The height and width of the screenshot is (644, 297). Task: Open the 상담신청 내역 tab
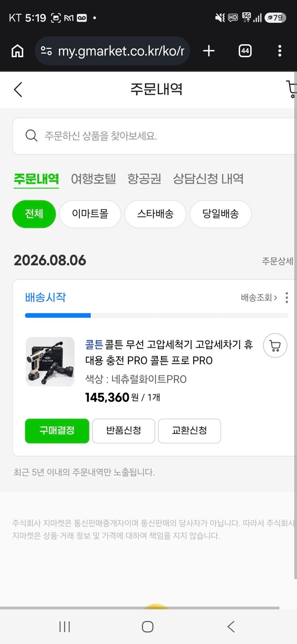[x=208, y=179]
